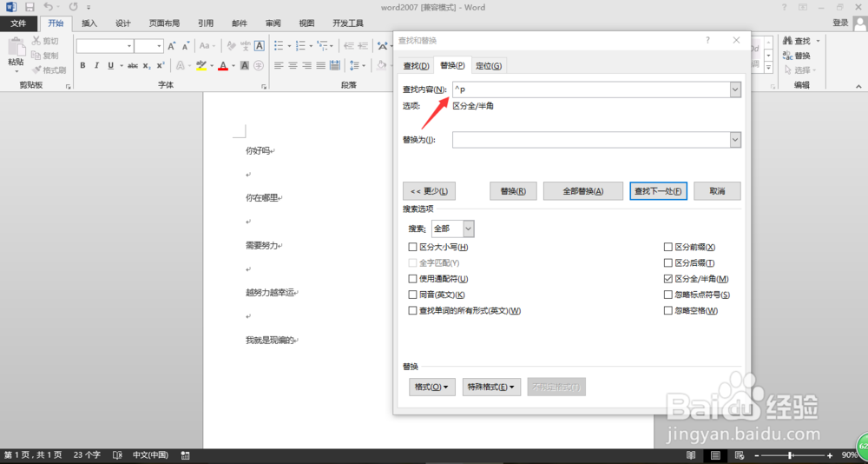This screenshot has width=868, height=464.
Task: Open the 格式 dropdown button
Action: (431, 387)
